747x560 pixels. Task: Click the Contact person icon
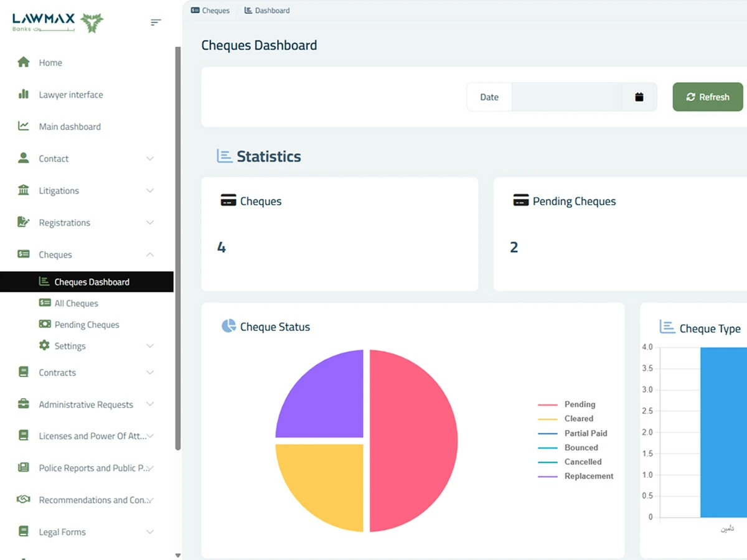click(24, 158)
